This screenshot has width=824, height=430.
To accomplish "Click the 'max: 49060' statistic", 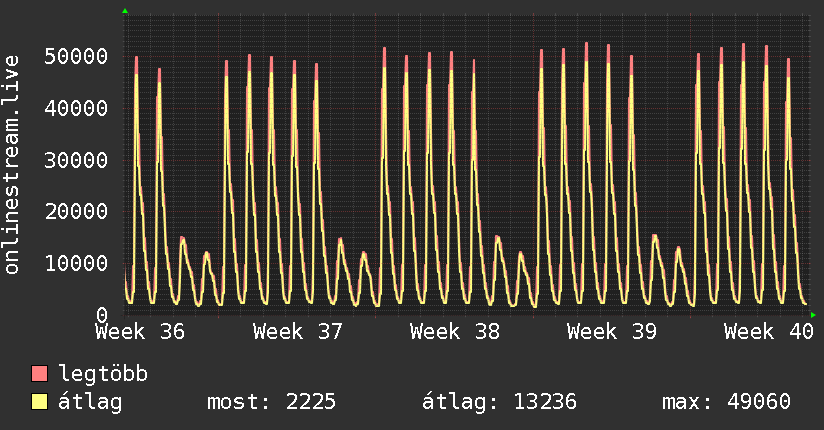I will tap(726, 402).
